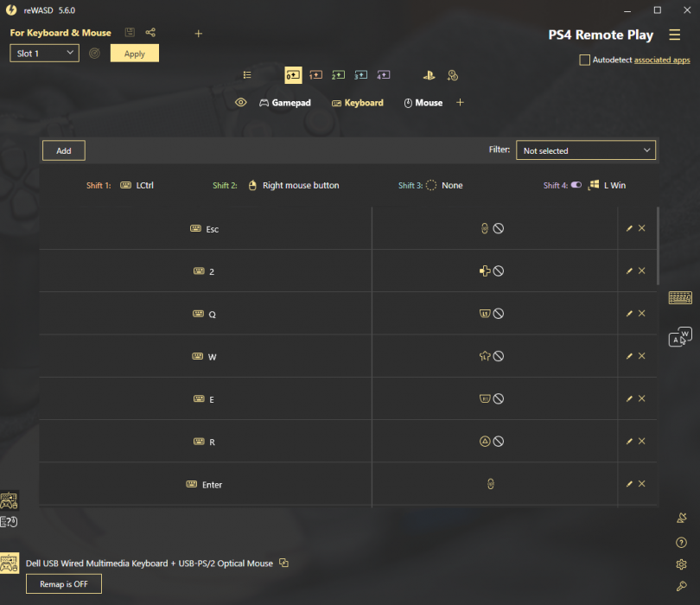Open the hamburger menu beside PS4 Remote Play
Viewport: 700px width, 605px height.
[x=674, y=35]
